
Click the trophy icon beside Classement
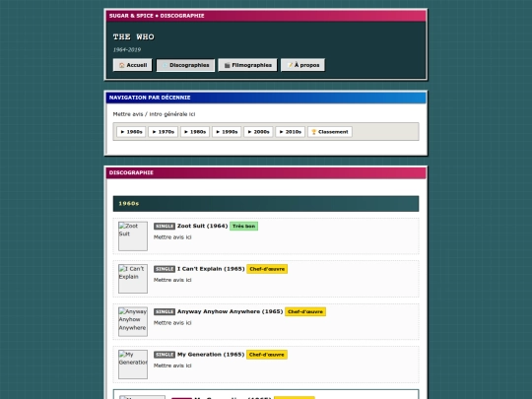(x=314, y=132)
